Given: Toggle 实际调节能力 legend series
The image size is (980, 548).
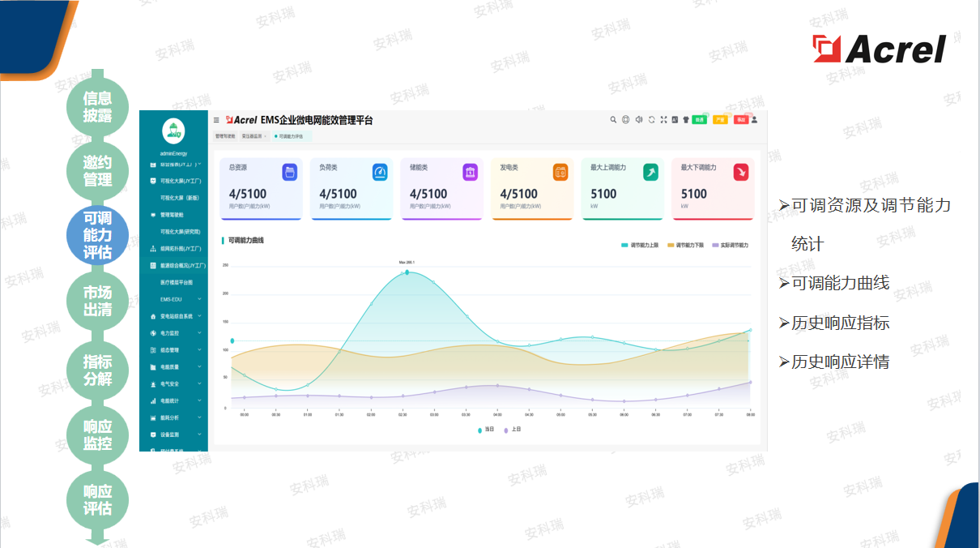Looking at the screenshot, I should [730, 244].
